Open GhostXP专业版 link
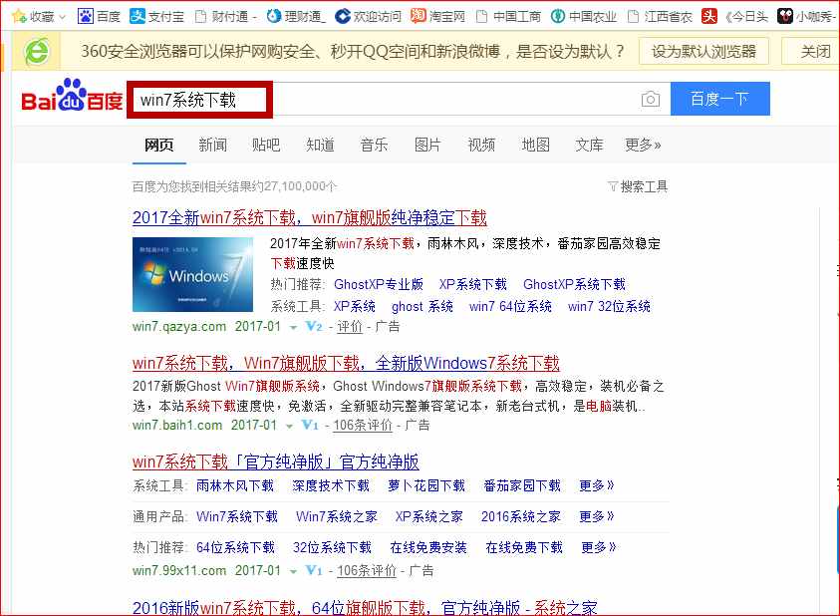The height and width of the screenshot is (616, 840). [379, 284]
